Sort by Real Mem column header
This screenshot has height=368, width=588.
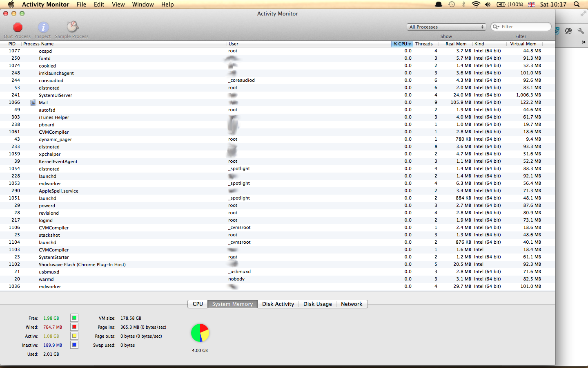[x=456, y=44]
